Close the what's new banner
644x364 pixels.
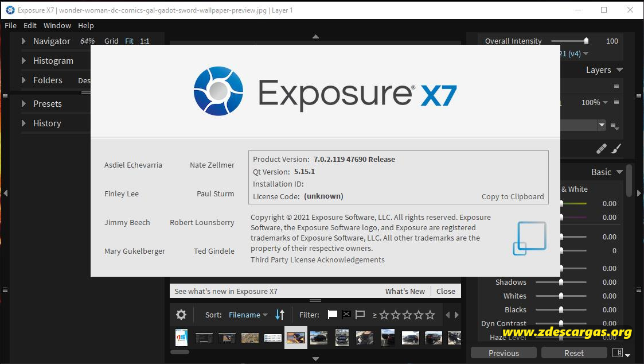tap(446, 291)
